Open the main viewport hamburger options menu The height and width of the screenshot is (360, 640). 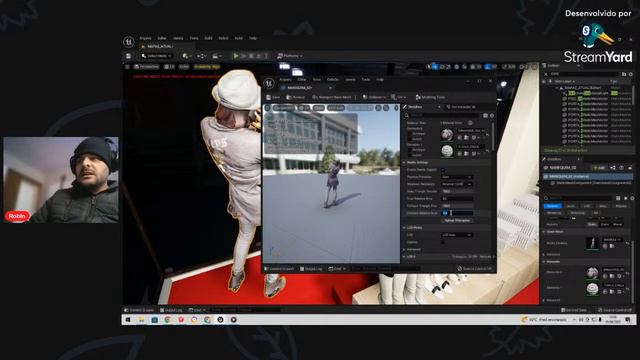127,67
